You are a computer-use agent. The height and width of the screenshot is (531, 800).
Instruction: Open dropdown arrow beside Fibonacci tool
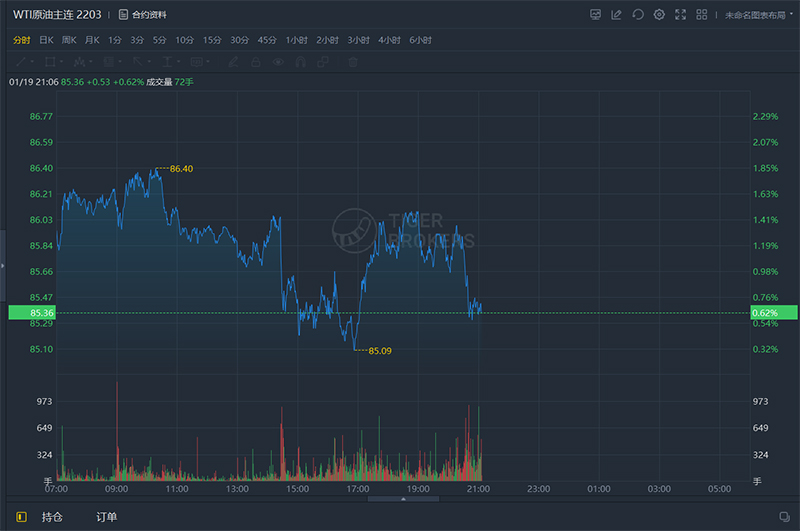tap(120, 62)
